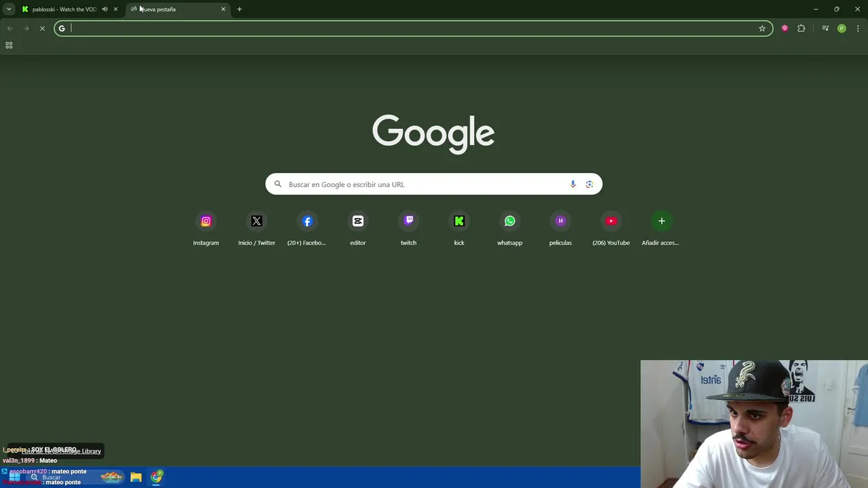
Task: Search by image with Google Lens icon
Action: (589, 184)
